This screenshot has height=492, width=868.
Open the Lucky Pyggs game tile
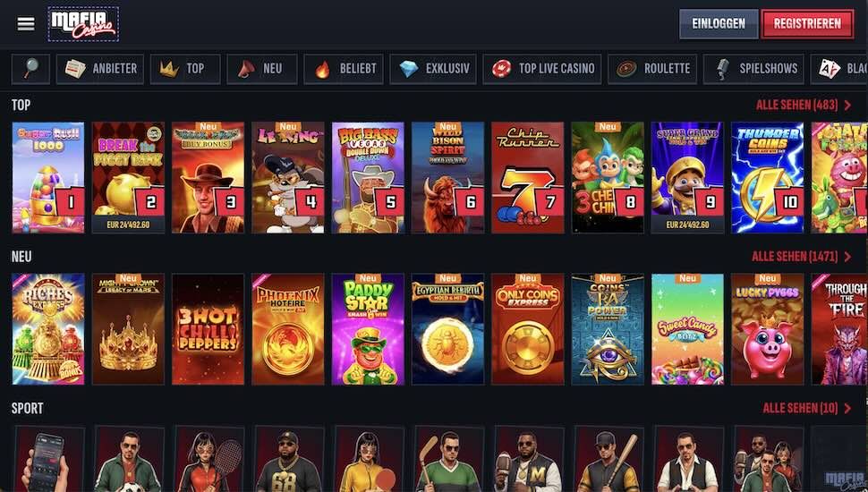click(x=767, y=329)
